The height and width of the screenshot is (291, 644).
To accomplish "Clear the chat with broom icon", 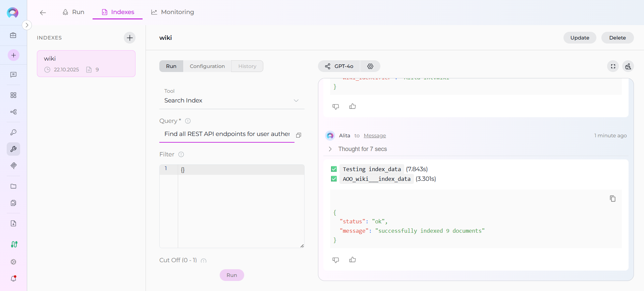I will click(x=628, y=66).
